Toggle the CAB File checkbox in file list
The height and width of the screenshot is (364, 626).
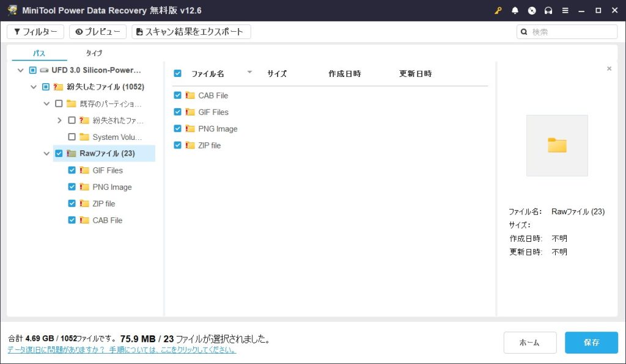(178, 95)
